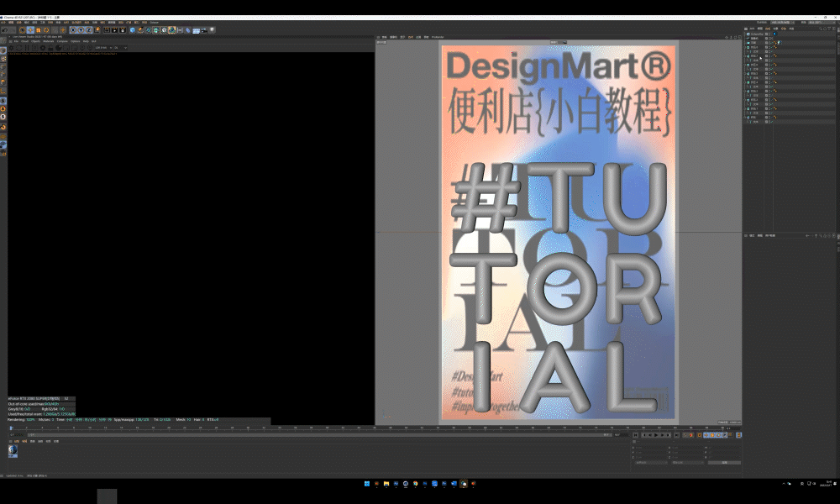Expand the topmost extrude object in Object Manager
The image size is (840, 504).
click(x=744, y=47)
